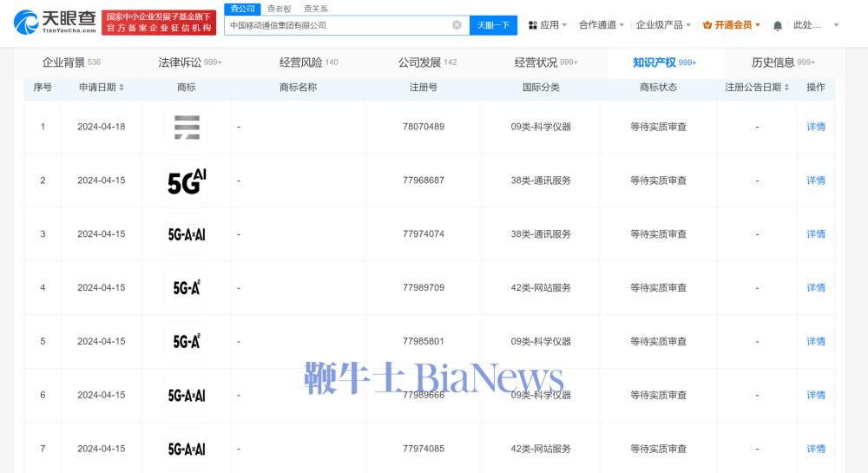Open the 经营状况 tab
This screenshot has width=868, height=473.
pyautogui.click(x=546, y=62)
